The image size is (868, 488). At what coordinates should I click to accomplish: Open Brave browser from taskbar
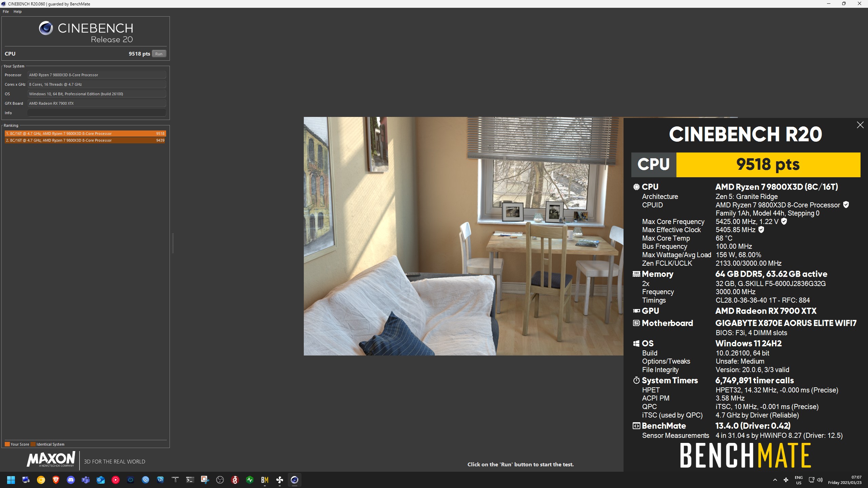coord(56,480)
